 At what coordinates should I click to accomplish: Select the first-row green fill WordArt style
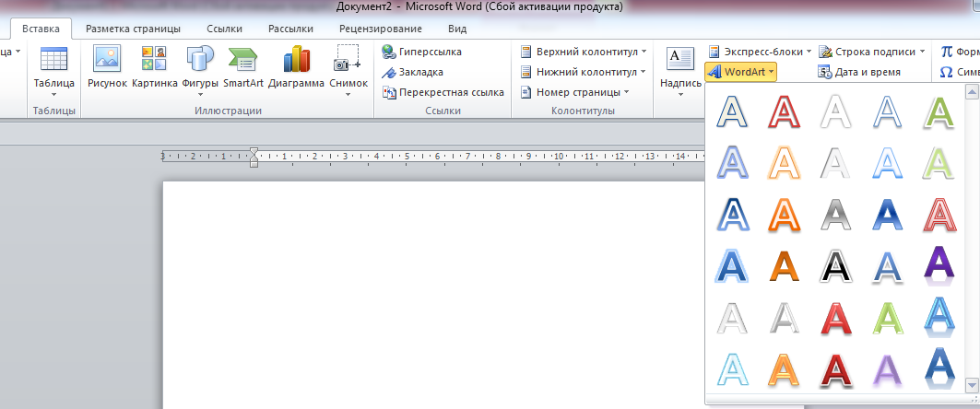939,111
